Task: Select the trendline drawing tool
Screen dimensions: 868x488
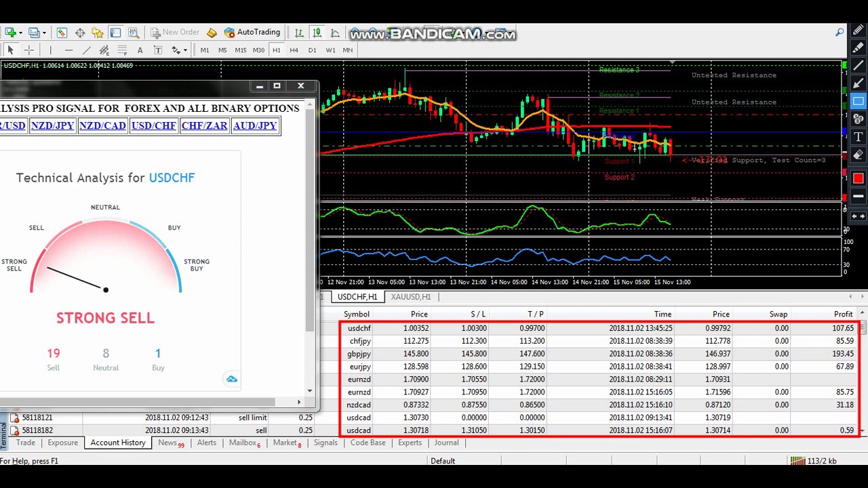Action: point(87,50)
